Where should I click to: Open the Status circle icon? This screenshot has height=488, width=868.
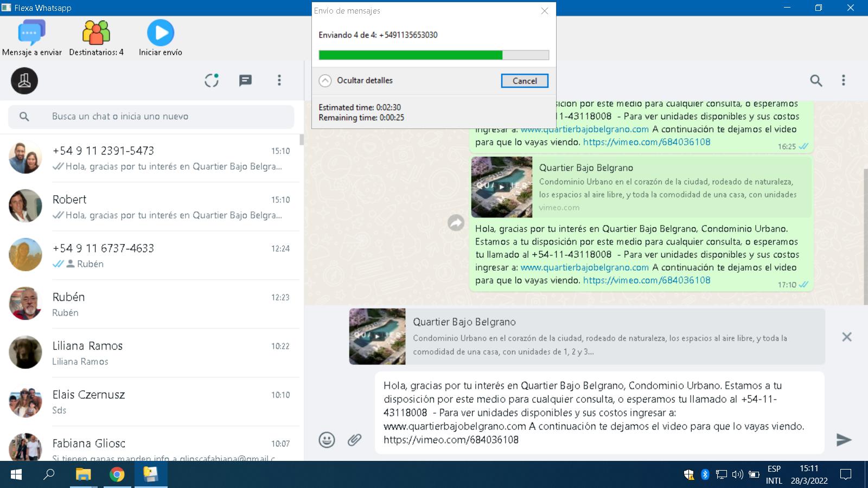point(212,80)
